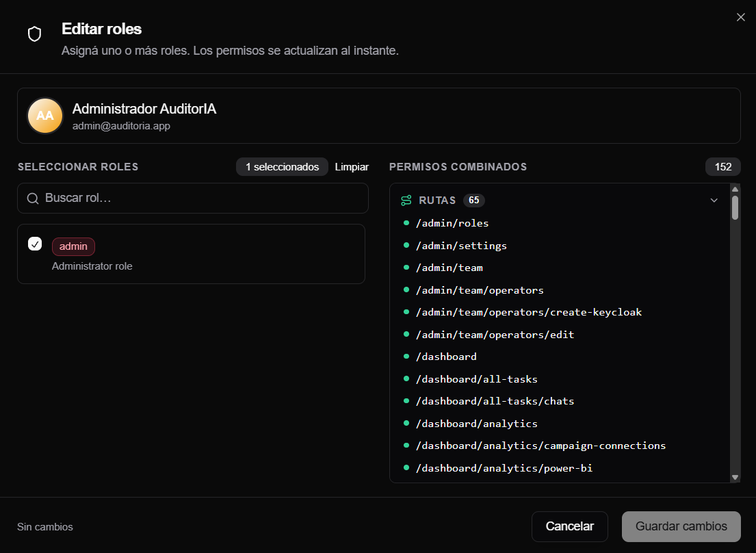Click the Administrator role description
Screen dimensions: 756x553
coord(92,266)
